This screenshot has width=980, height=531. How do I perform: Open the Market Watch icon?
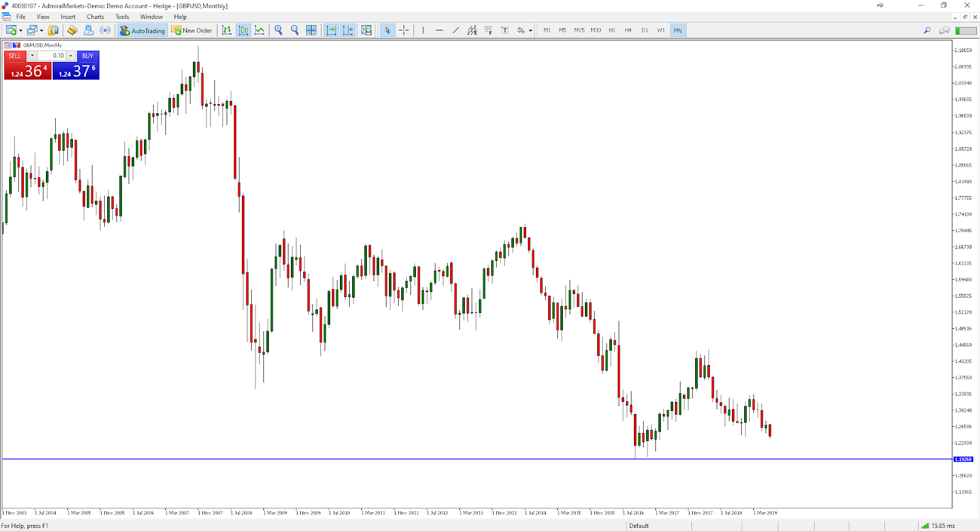[53, 30]
